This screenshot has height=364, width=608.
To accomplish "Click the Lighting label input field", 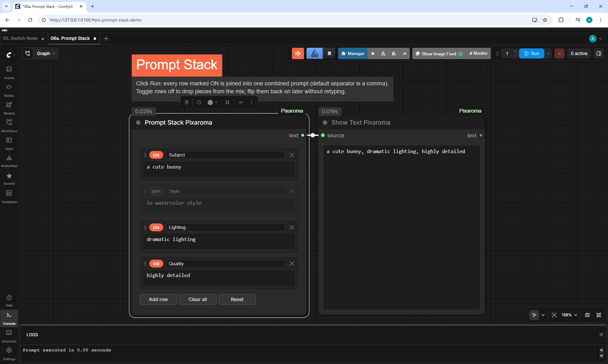I will (x=225, y=227).
